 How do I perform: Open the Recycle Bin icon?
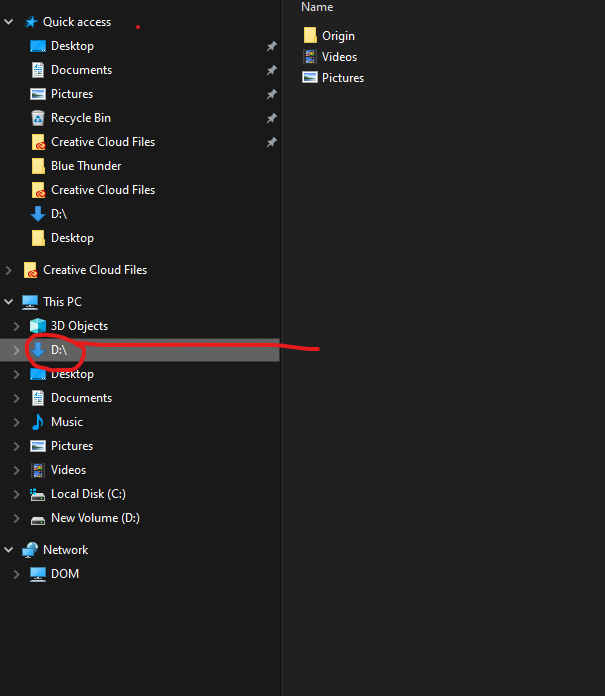coord(38,118)
